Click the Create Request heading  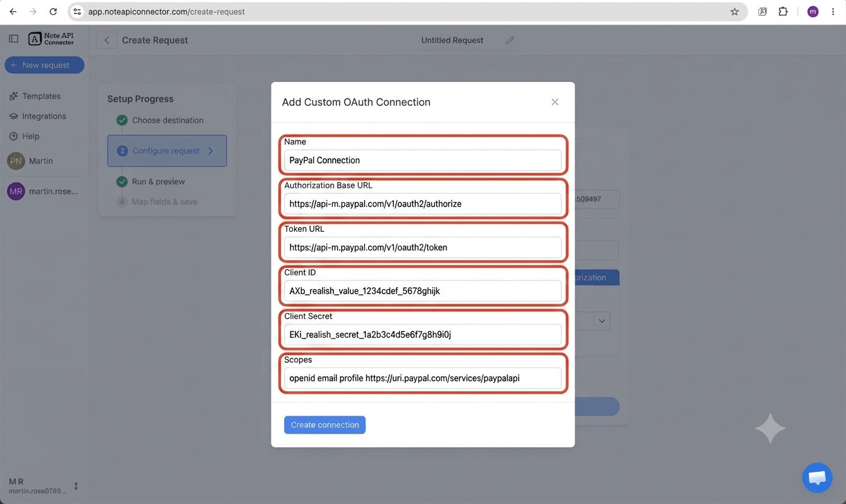(155, 40)
